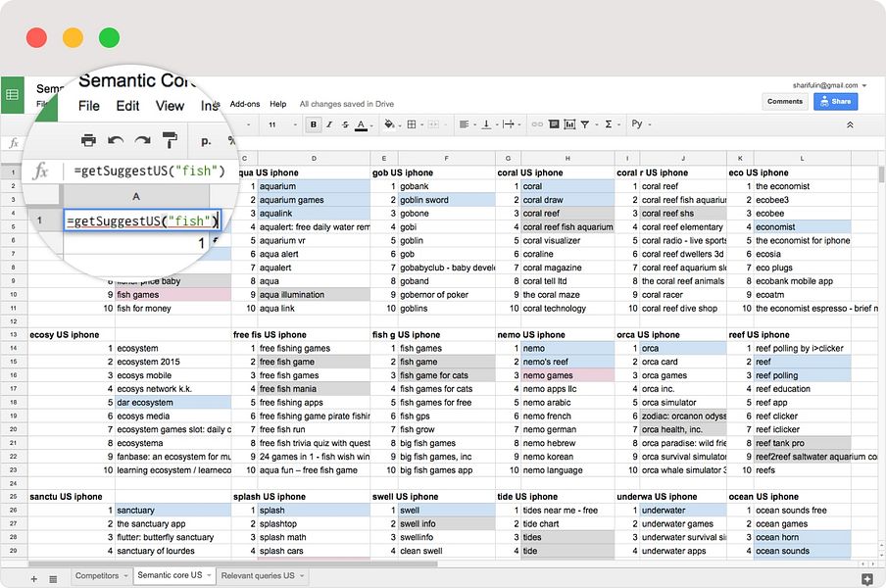Click the insert chart icon

tap(568, 124)
